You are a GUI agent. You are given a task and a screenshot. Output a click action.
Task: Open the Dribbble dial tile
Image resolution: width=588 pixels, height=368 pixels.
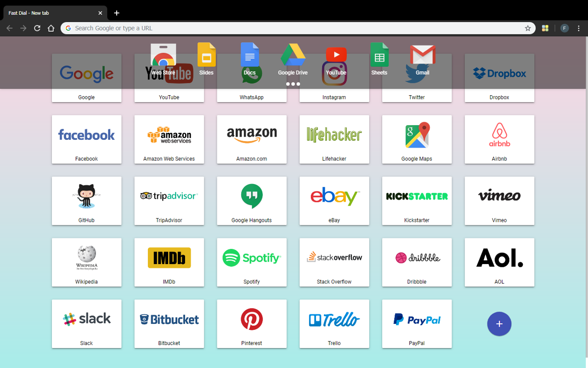[417, 262]
